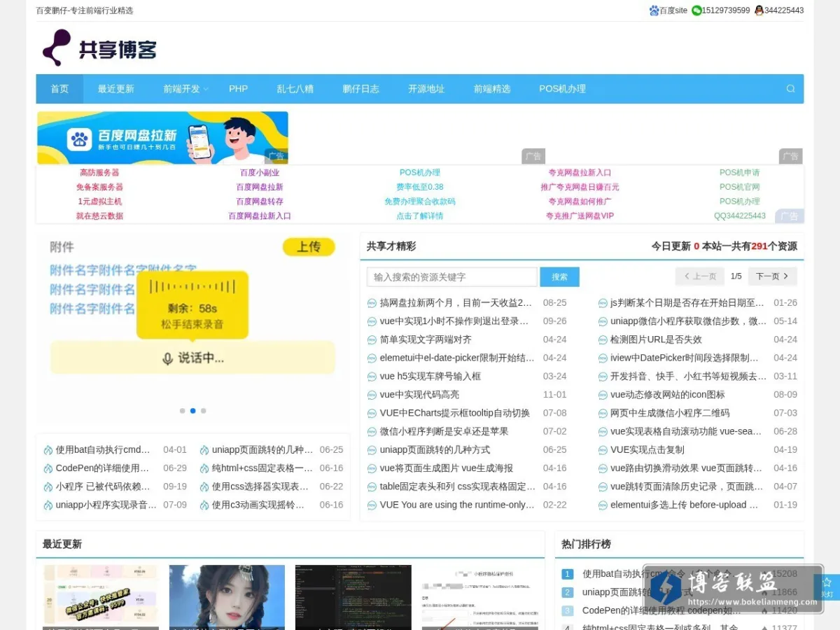Screen dimensions: 840x630
Task: Open the 鹏仔日志 nav item
Action: 360,89
